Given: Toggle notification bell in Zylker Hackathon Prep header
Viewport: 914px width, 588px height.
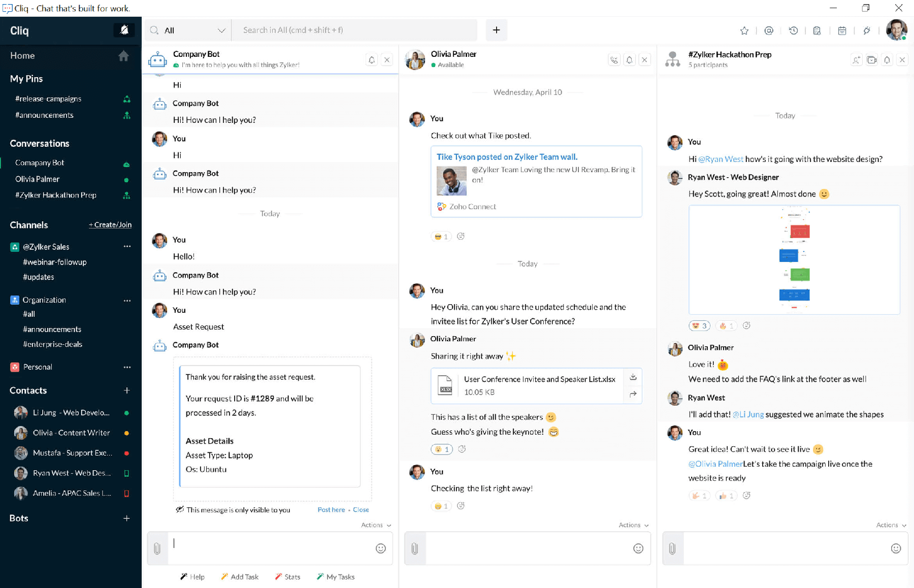Looking at the screenshot, I should (x=887, y=60).
